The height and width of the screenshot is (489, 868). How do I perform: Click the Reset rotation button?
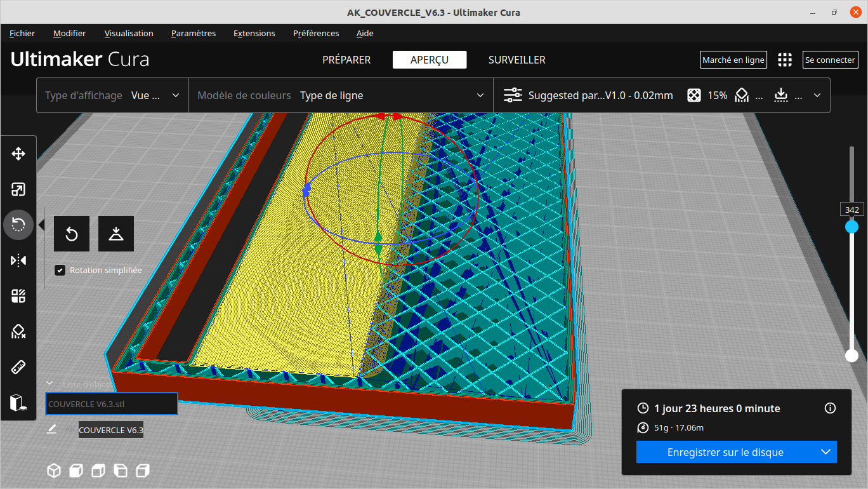[x=72, y=234]
